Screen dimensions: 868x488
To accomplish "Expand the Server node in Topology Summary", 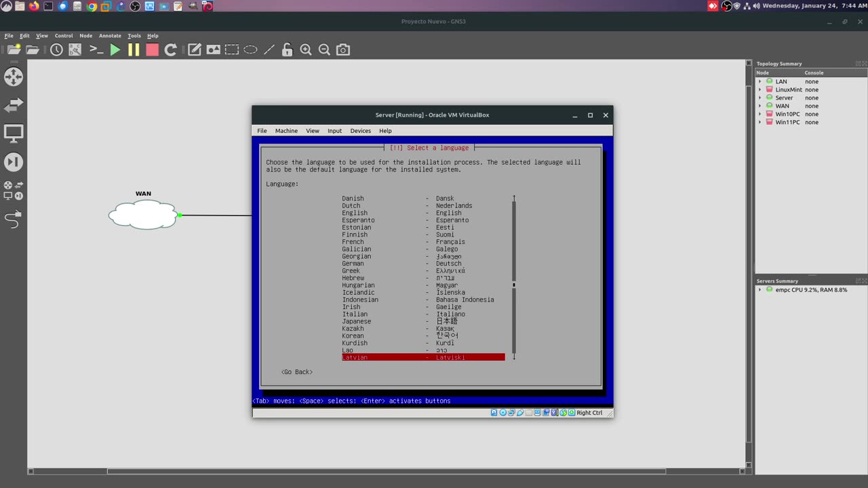I will pos(760,98).
